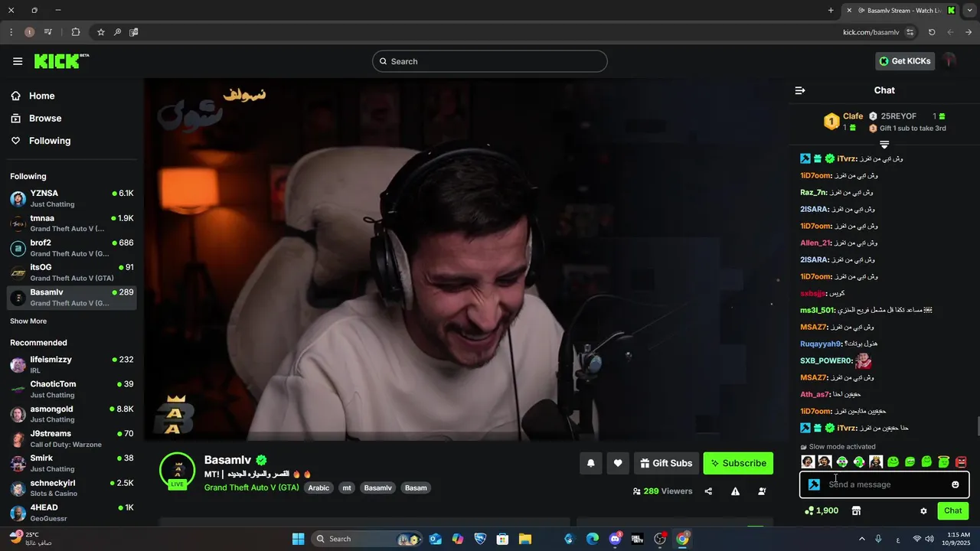Open emoji picker in message box
This screenshot has width=980, height=551.
click(955, 484)
